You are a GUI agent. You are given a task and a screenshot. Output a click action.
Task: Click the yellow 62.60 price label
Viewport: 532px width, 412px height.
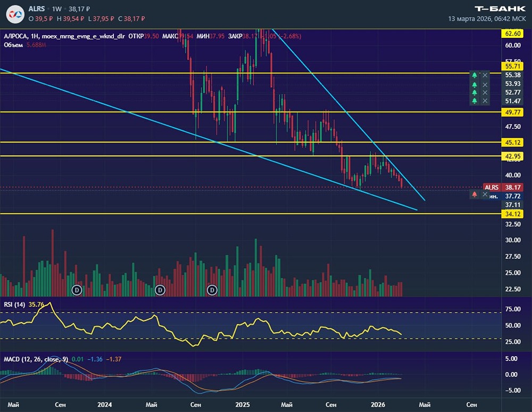click(x=513, y=33)
